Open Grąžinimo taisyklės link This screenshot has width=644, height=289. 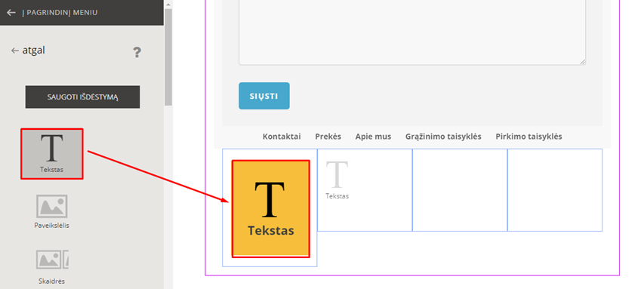(x=443, y=137)
